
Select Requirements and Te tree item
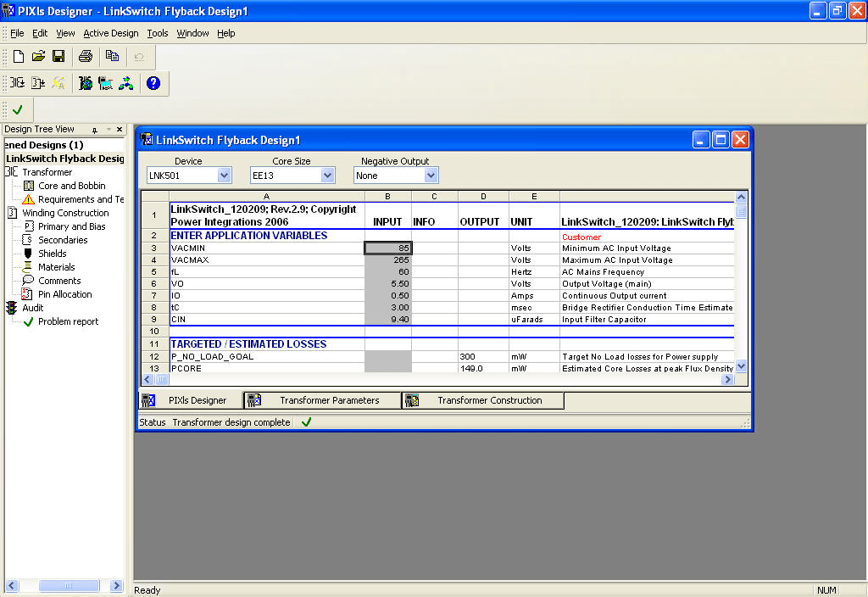pos(81,199)
